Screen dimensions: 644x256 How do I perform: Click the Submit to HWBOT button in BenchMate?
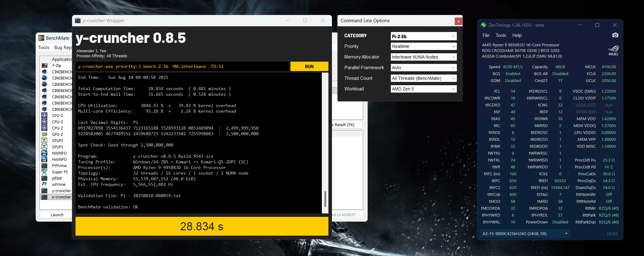(x=347, y=215)
